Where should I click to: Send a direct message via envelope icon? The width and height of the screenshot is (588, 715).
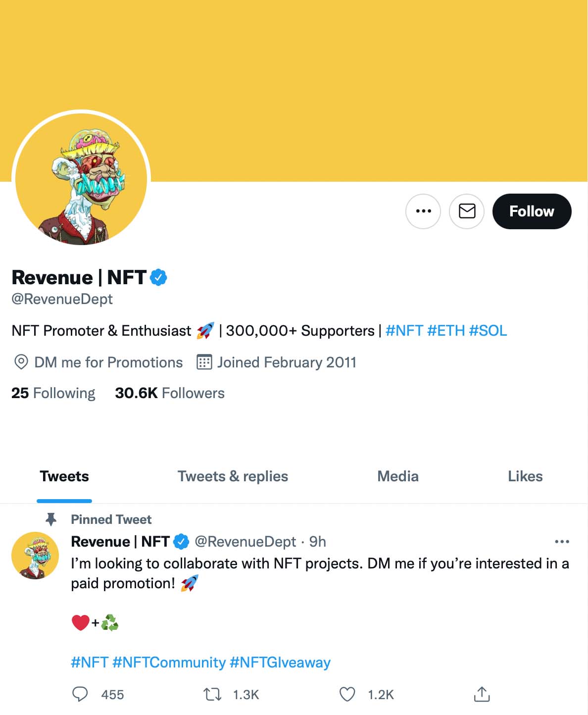(x=466, y=211)
